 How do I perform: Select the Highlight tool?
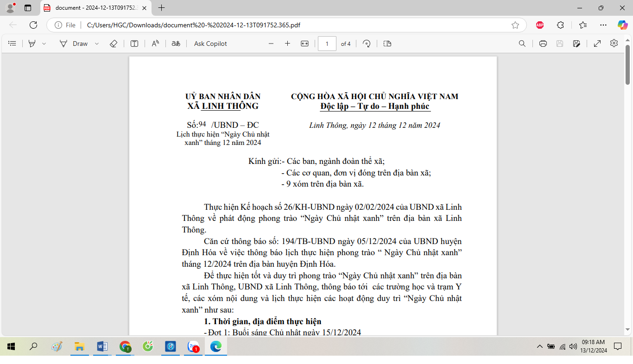pyautogui.click(x=32, y=44)
